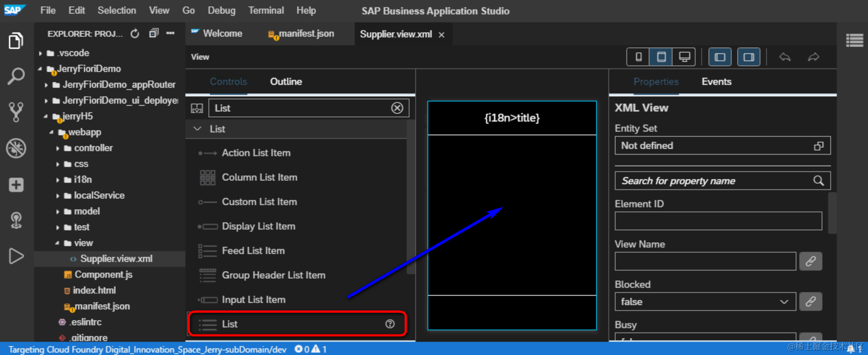Open the Explorer activity bar icon

pos(16,41)
